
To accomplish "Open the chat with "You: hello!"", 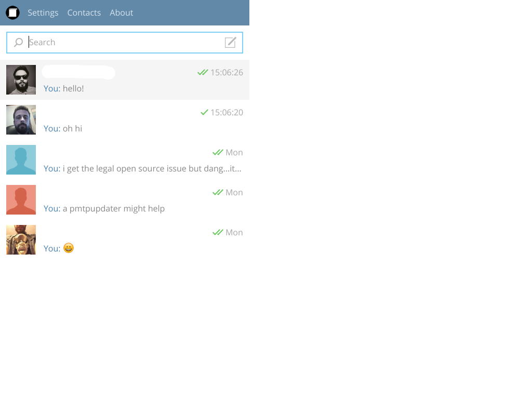I will tap(125, 79).
